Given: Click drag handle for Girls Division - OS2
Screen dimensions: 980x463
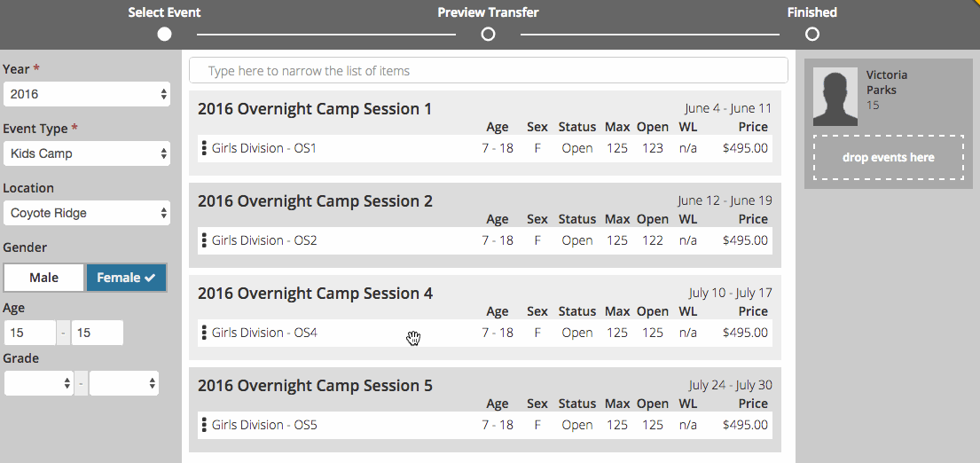Looking at the screenshot, I should click(x=204, y=240).
